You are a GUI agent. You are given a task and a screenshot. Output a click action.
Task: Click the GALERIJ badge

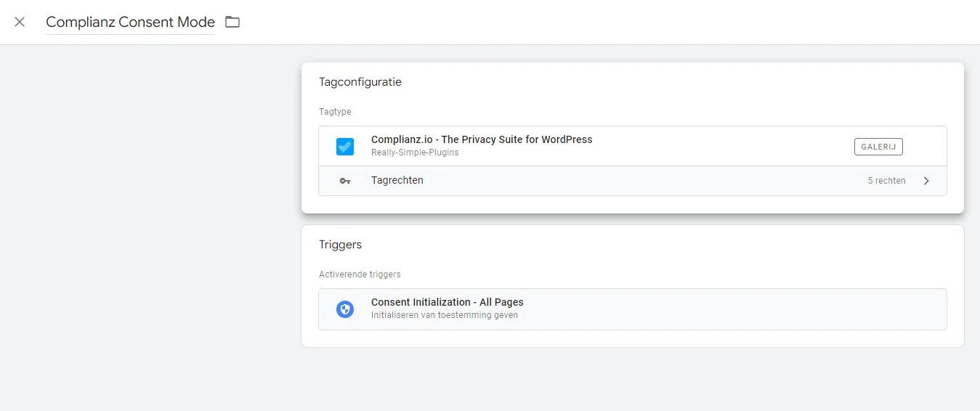[x=878, y=147]
